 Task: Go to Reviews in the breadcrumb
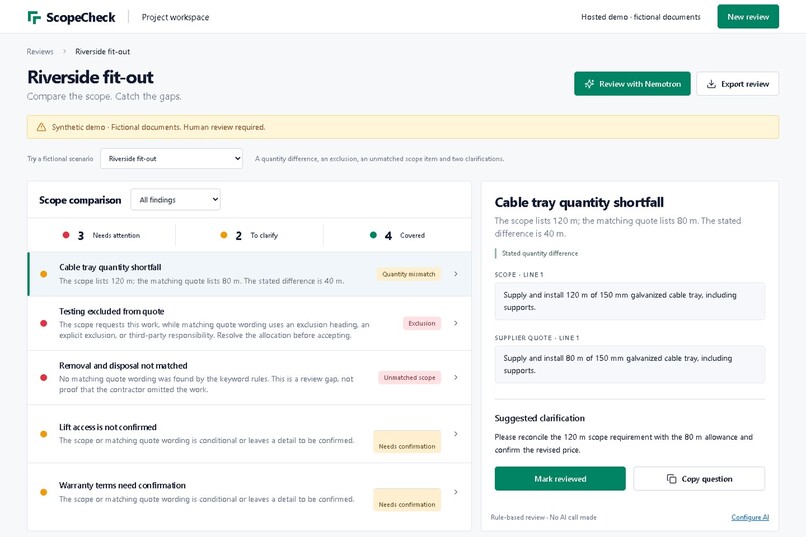point(40,51)
